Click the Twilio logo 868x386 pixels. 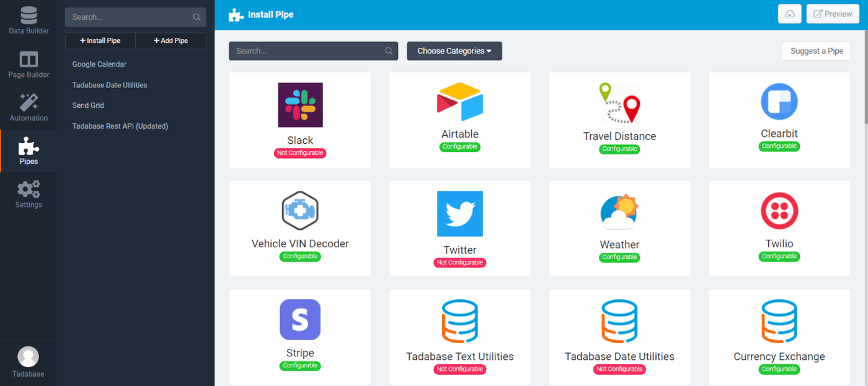click(x=779, y=211)
